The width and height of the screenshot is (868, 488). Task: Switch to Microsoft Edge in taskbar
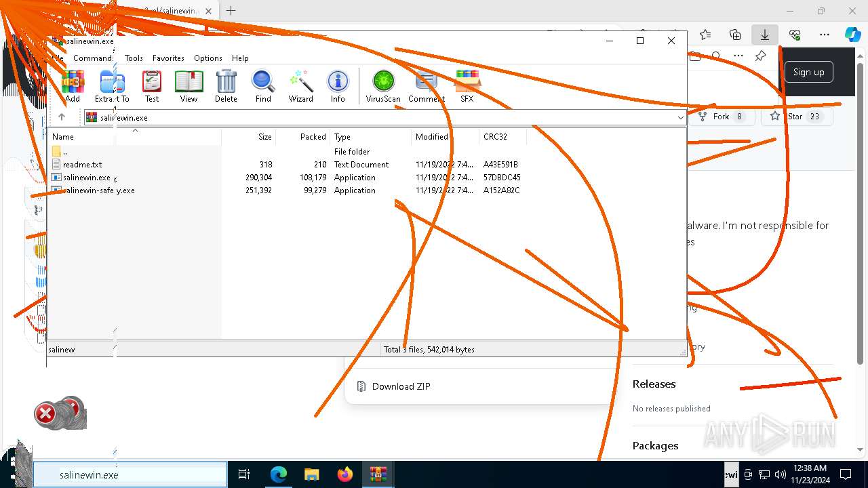click(x=279, y=474)
